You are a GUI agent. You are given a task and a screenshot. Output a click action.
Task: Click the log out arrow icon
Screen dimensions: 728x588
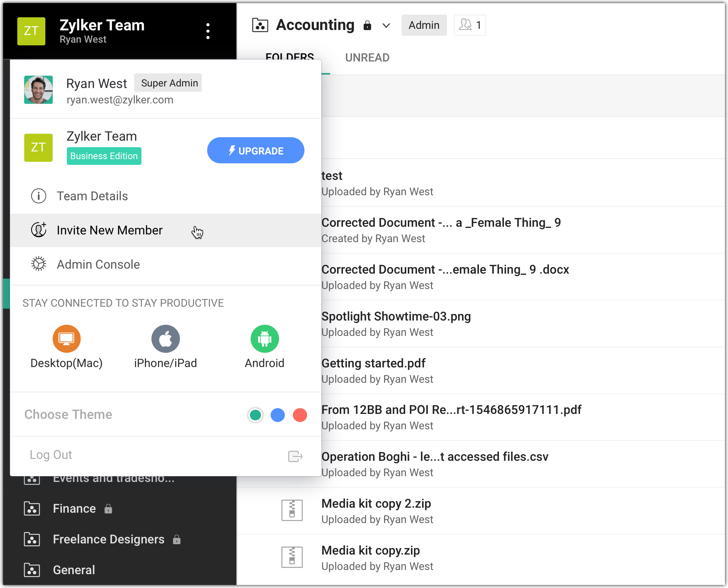pyautogui.click(x=296, y=456)
